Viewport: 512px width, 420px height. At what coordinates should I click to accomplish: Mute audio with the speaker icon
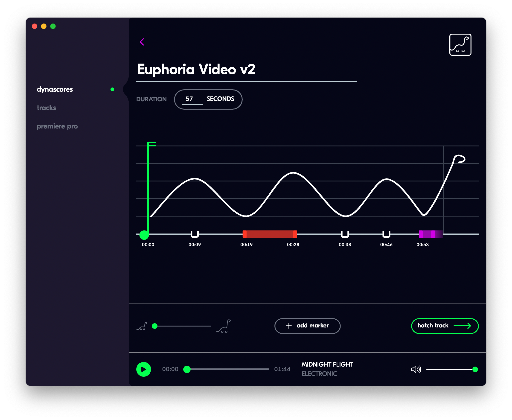tap(416, 369)
